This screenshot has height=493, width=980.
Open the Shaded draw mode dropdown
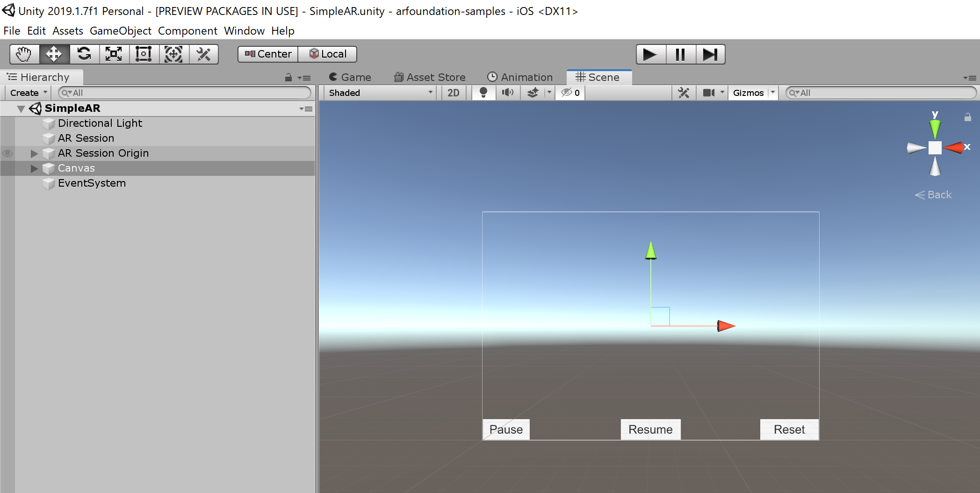coord(379,92)
